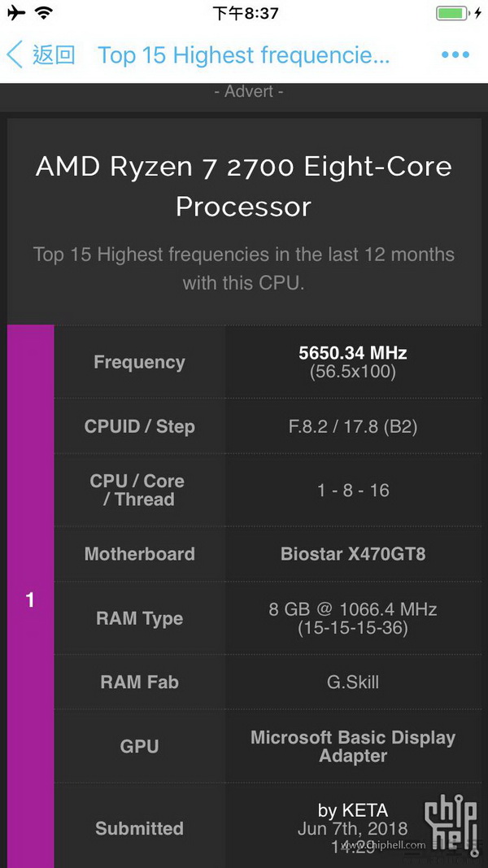Tap the Wi-Fi status icon
Viewport: 488px width, 868px height.
coord(43,13)
